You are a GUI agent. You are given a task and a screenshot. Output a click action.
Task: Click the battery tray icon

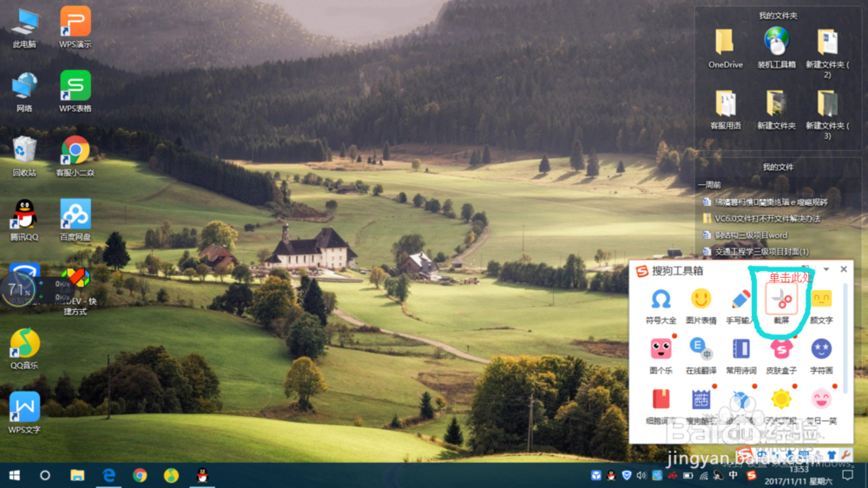coord(688,475)
